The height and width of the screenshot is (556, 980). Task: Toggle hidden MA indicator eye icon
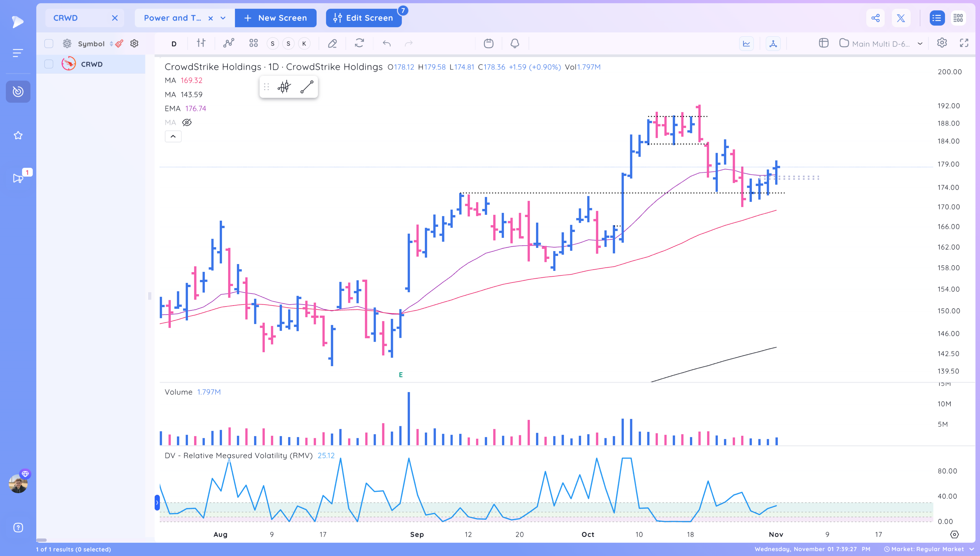coord(187,122)
